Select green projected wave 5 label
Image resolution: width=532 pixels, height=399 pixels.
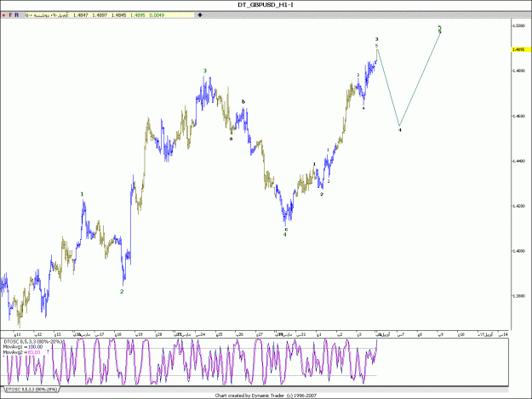click(x=440, y=27)
